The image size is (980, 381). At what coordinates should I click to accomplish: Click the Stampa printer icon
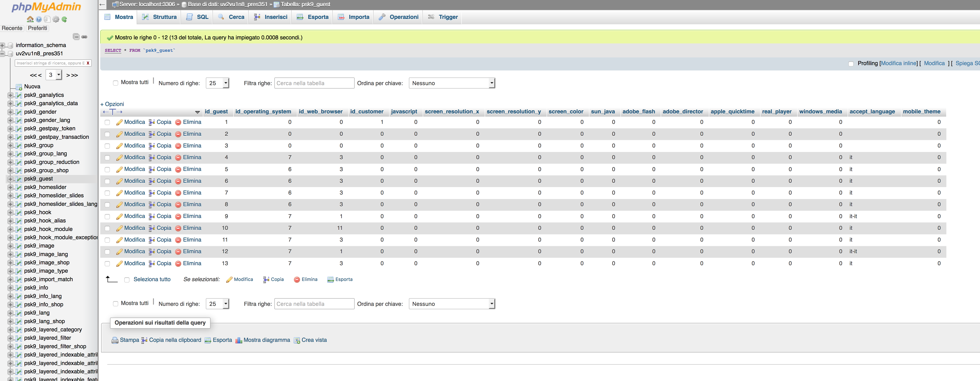tap(115, 340)
